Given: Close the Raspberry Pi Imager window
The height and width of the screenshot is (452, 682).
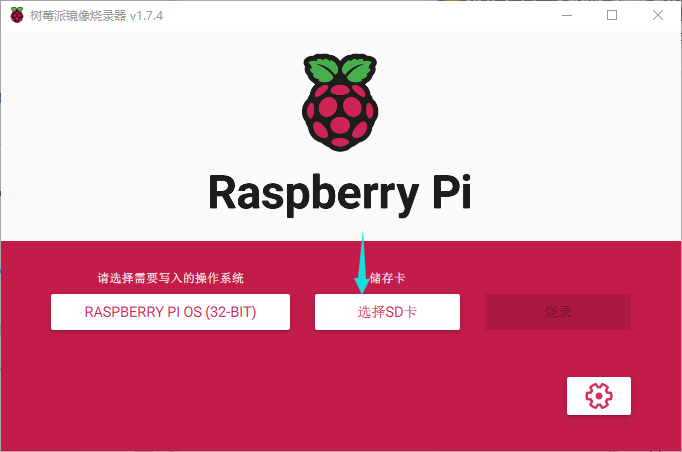Looking at the screenshot, I should (x=658, y=15).
